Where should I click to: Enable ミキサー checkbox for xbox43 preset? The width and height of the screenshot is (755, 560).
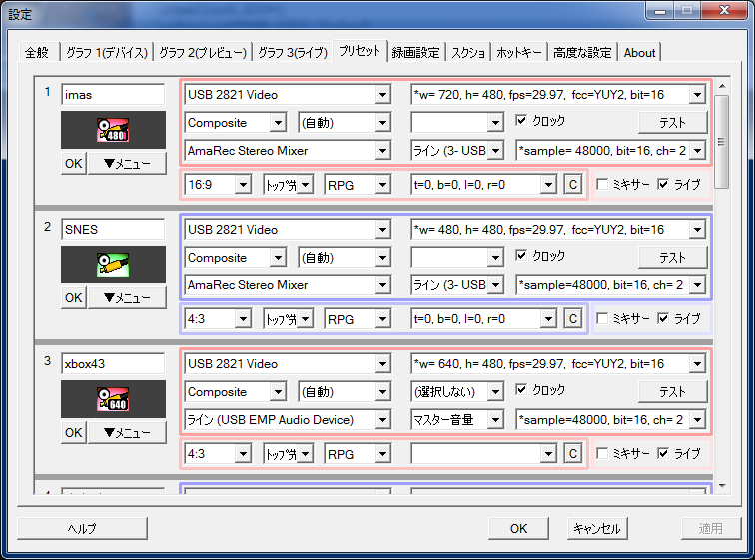tap(602, 453)
